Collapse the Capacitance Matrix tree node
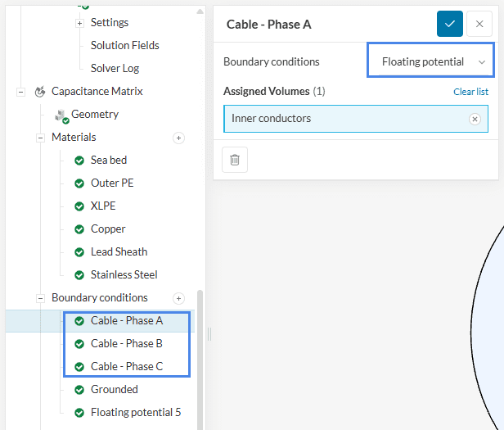 (20, 92)
